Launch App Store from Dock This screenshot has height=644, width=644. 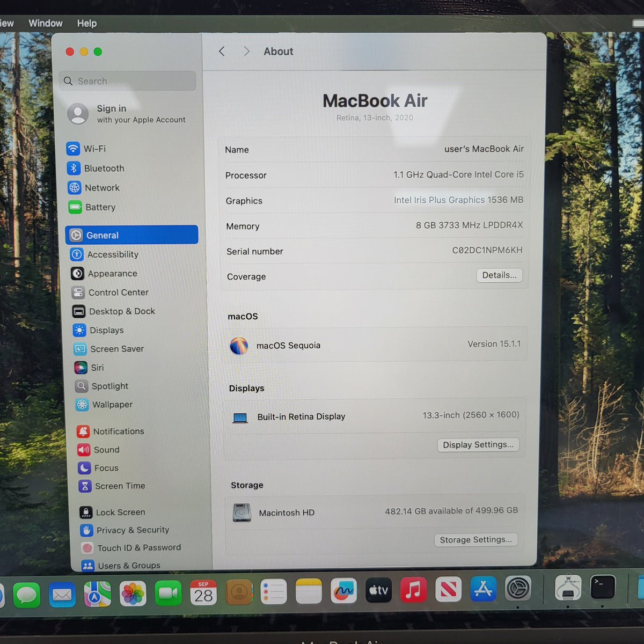click(483, 589)
